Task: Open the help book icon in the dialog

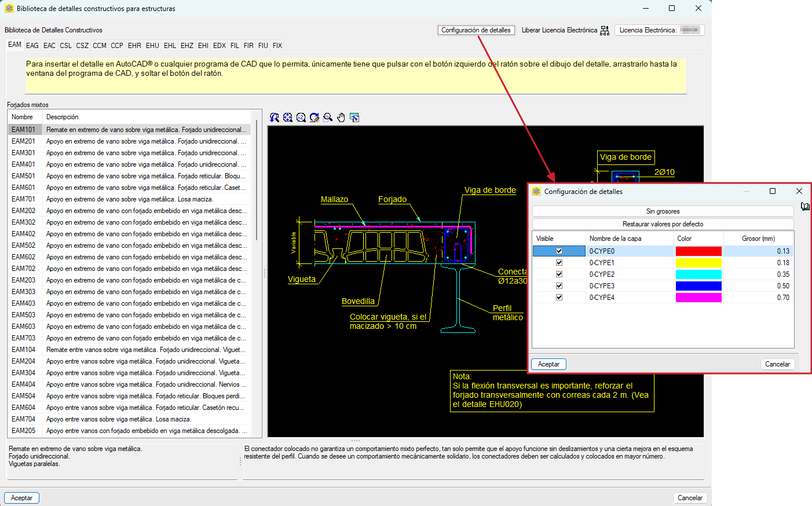Action: pos(805,207)
